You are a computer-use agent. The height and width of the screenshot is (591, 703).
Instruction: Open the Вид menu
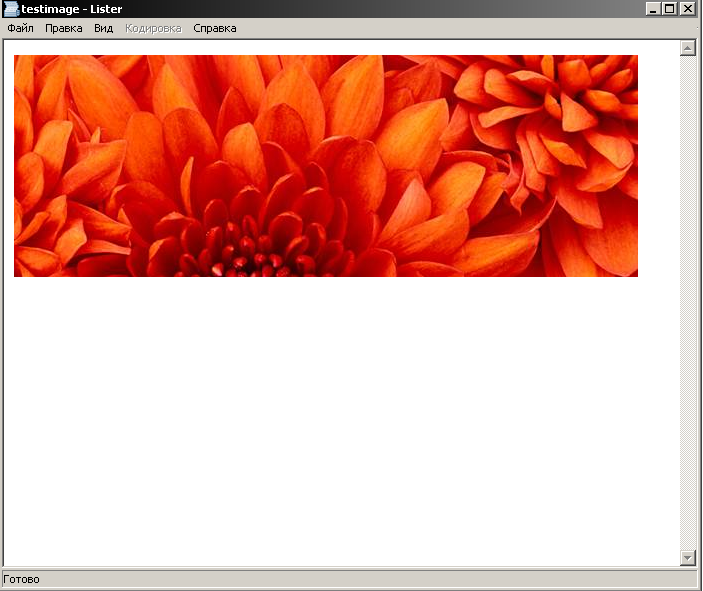pyautogui.click(x=104, y=28)
